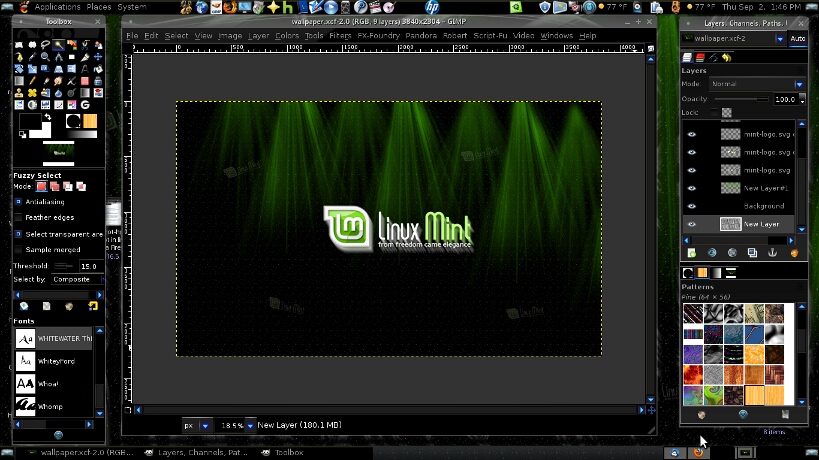Select the Pencil tool
Viewport: 819px width, 460px height.
pyautogui.click(x=32, y=81)
